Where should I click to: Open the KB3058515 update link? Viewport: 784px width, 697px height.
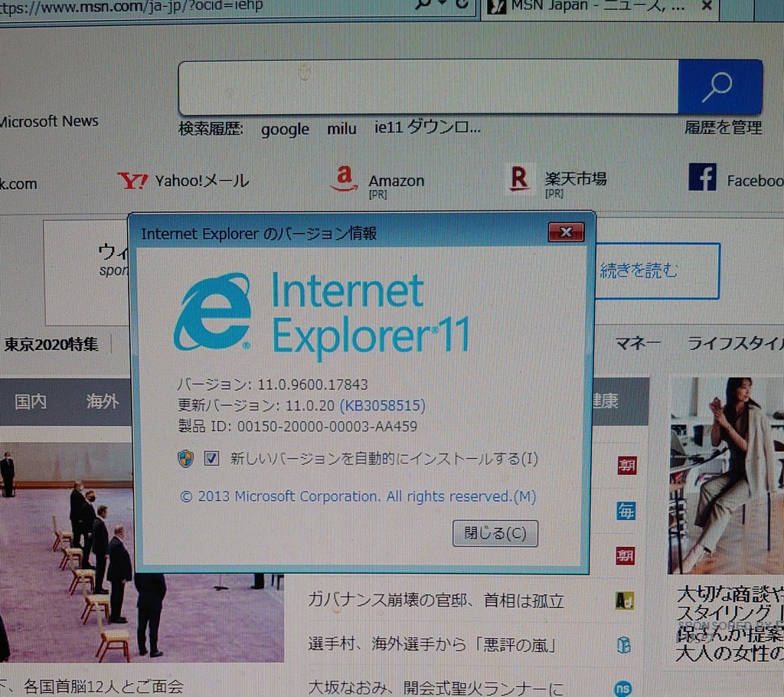[383, 405]
